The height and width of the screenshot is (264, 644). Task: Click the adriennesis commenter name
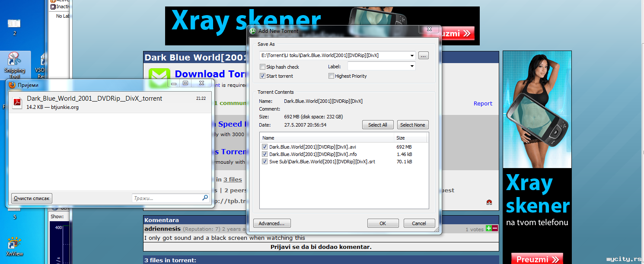163,229
